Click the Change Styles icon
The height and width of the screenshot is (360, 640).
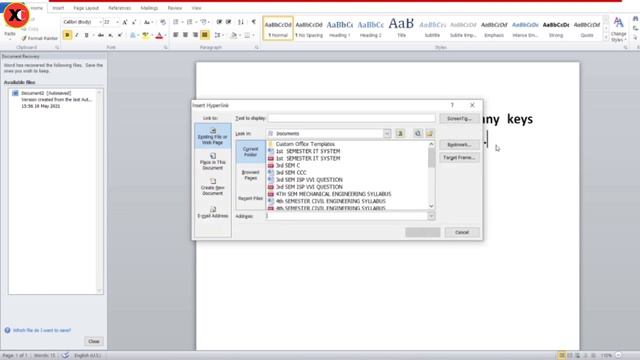click(x=618, y=29)
